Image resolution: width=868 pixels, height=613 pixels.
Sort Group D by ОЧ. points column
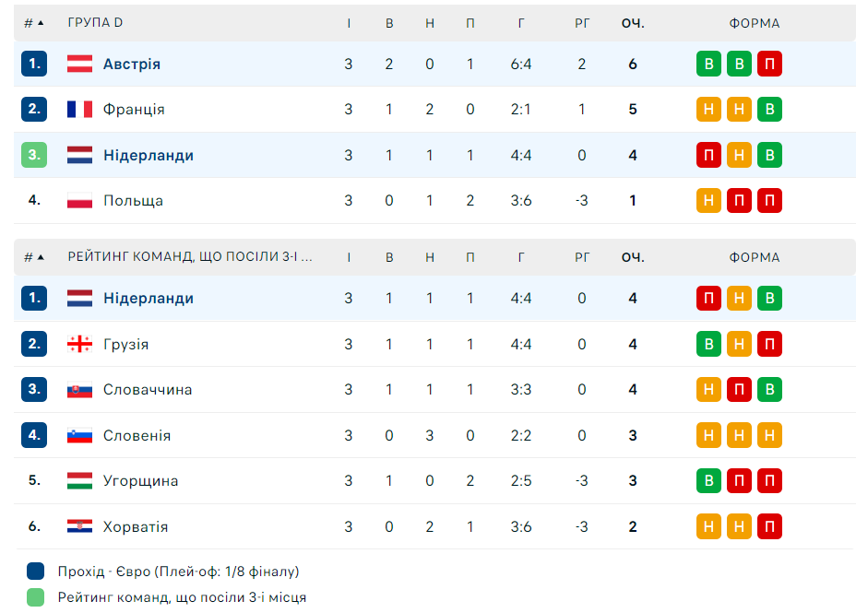[x=633, y=23]
